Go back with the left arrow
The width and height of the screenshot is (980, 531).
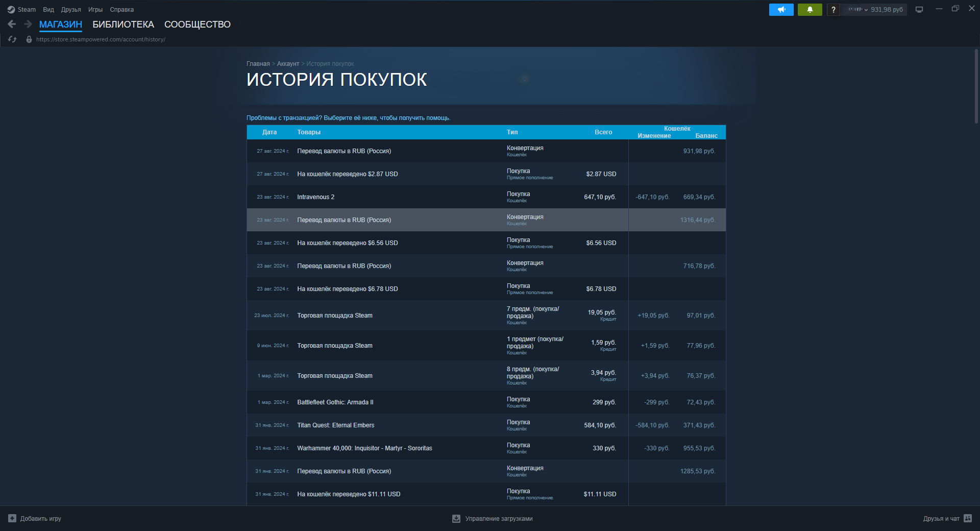pos(12,24)
